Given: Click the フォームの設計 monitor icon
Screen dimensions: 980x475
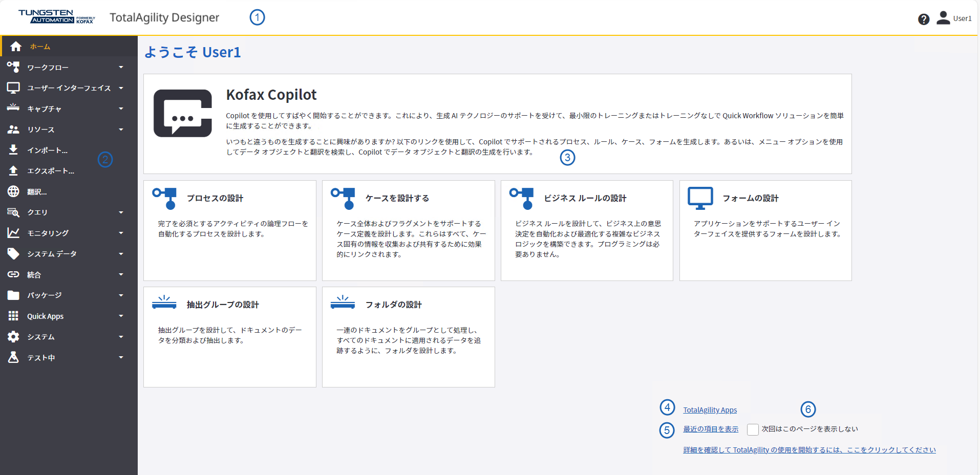Looking at the screenshot, I should [x=700, y=197].
